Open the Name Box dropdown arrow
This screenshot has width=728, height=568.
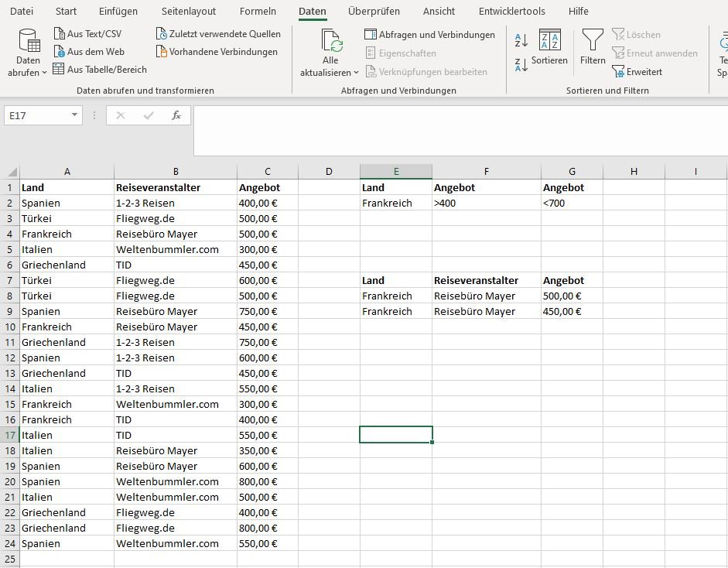(x=75, y=115)
